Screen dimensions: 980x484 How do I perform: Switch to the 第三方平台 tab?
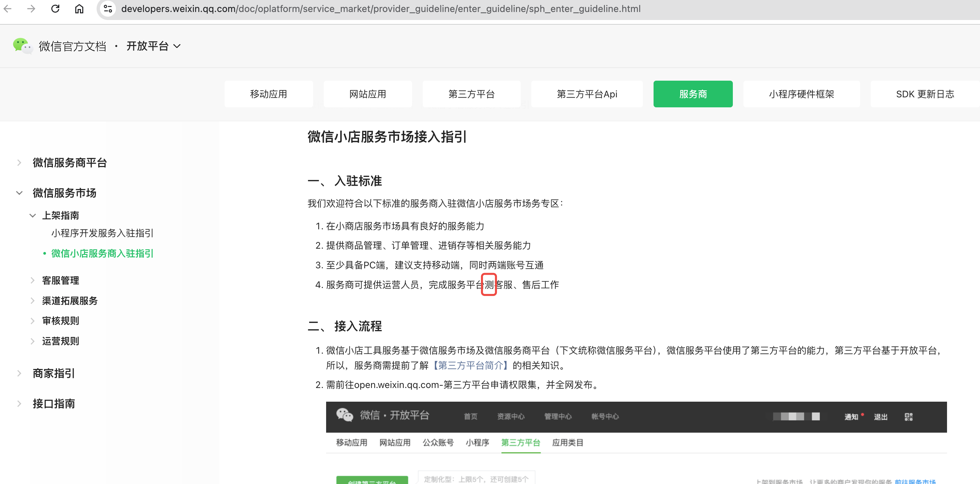click(x=471, y=94)
